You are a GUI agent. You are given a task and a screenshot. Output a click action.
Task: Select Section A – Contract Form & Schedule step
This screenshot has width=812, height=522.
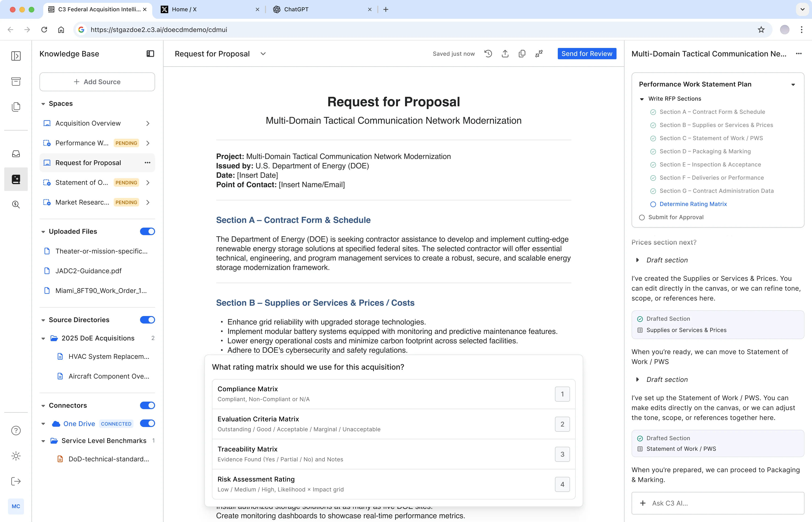712,112
